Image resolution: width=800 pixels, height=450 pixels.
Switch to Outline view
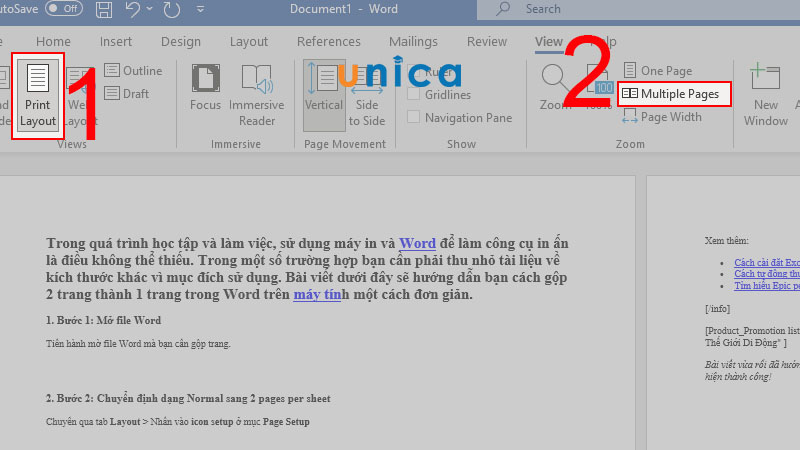134,70
